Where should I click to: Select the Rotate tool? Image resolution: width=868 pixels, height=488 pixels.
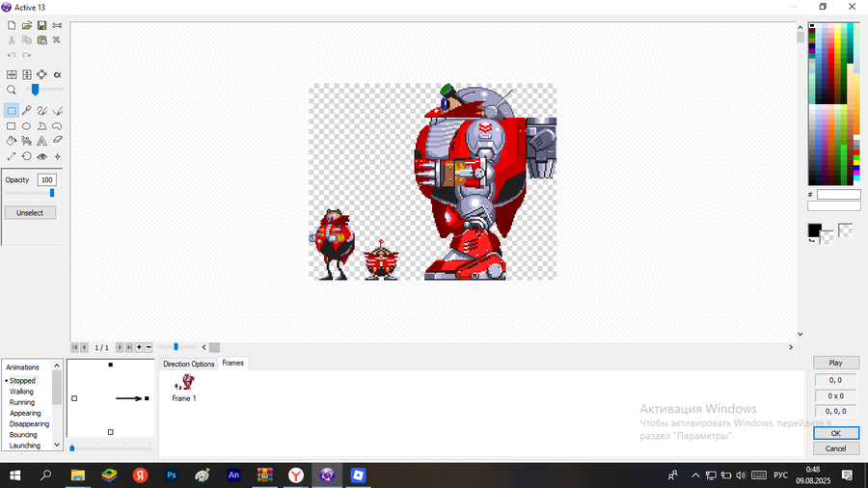27,156
